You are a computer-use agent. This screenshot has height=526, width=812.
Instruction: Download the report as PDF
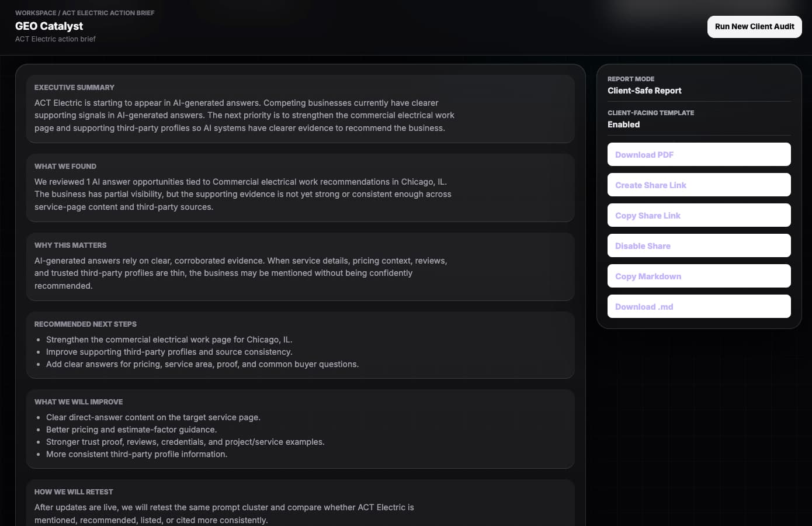699,154
